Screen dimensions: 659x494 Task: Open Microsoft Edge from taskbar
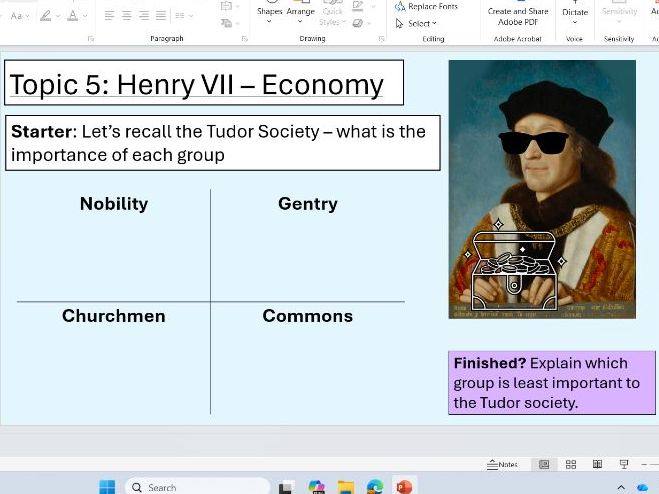[375, 487]
